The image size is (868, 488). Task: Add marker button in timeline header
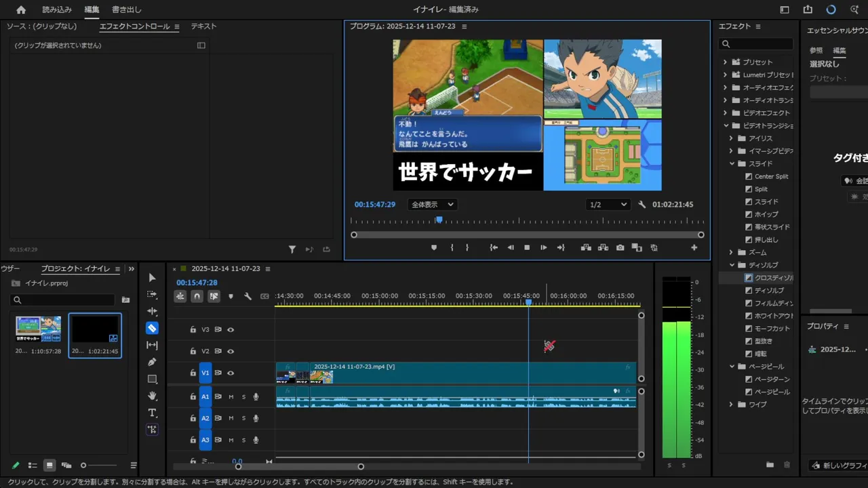[231, 296]
